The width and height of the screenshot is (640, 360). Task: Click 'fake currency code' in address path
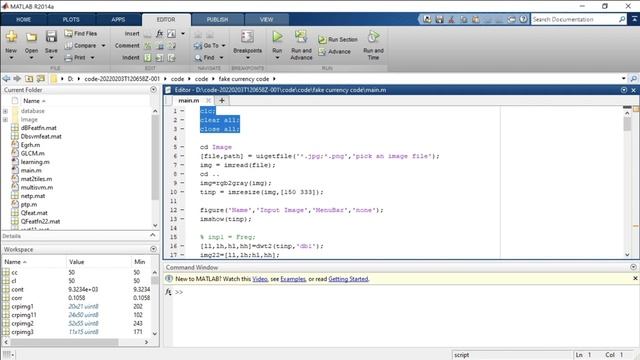244,78
